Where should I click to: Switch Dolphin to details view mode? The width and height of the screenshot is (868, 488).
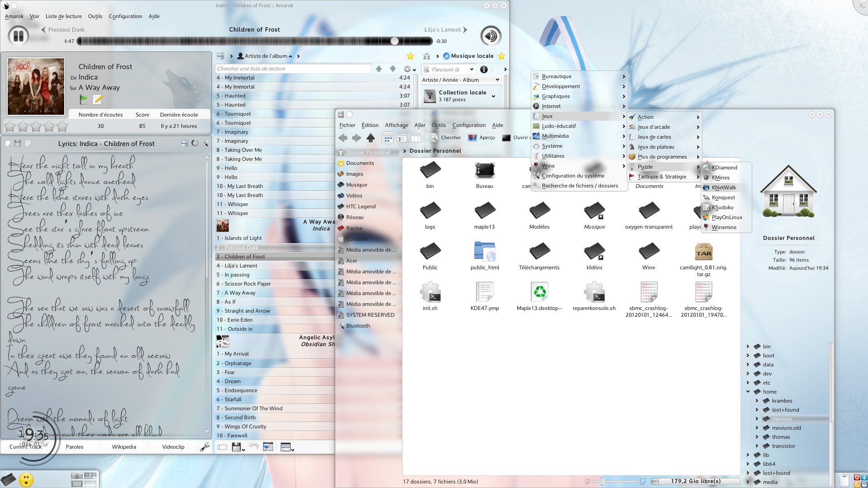pos(402,138)
